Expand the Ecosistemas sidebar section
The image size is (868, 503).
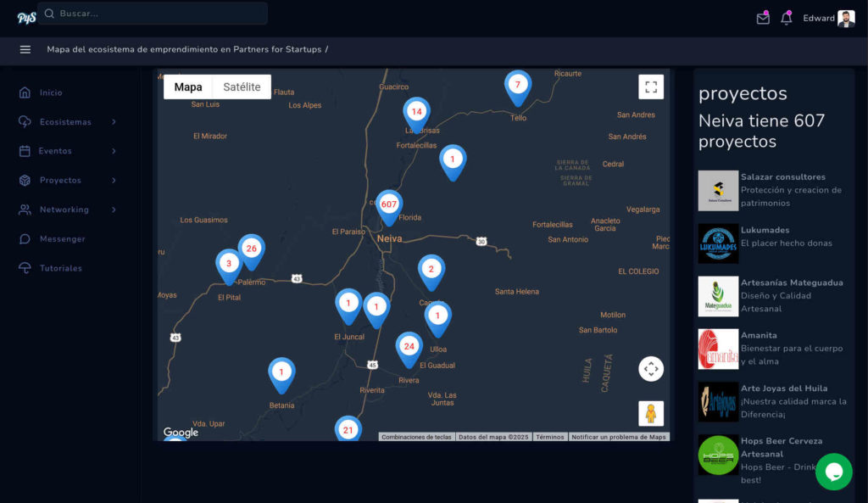[x=68, y=121]
